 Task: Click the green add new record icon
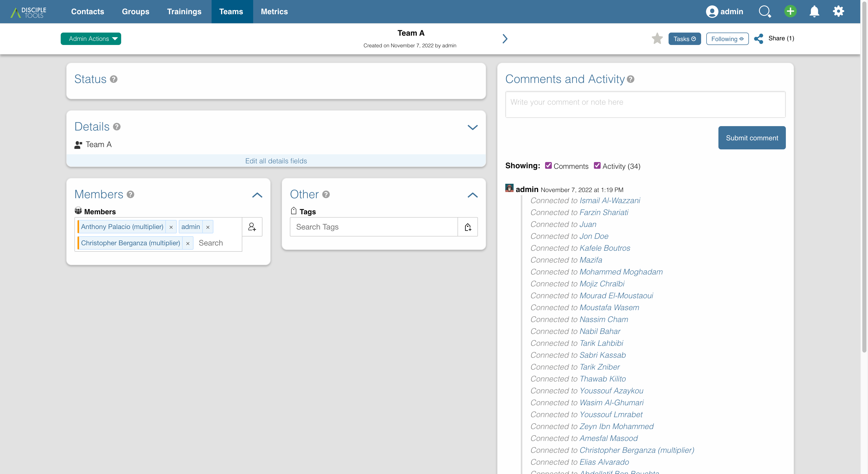click(x=790, y=11)
